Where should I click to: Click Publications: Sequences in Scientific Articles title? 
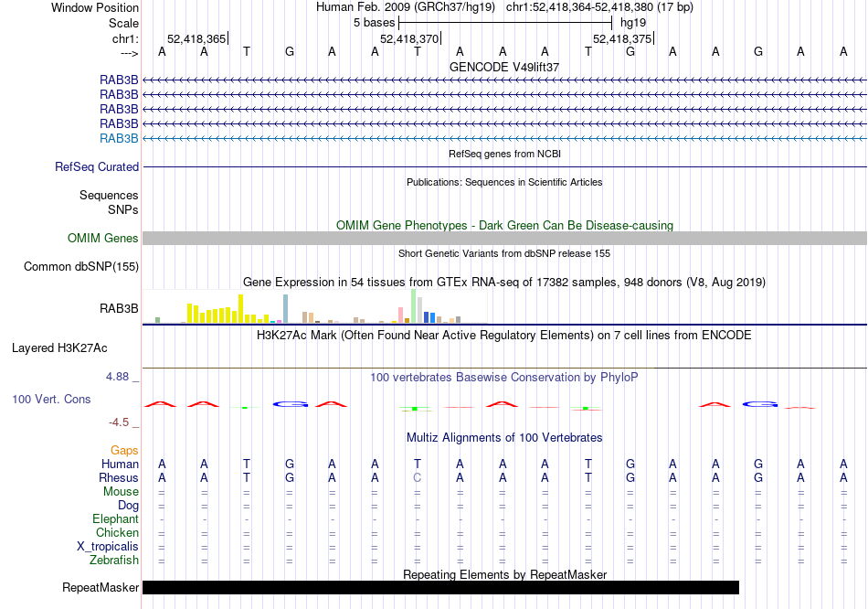click(504, 182)
